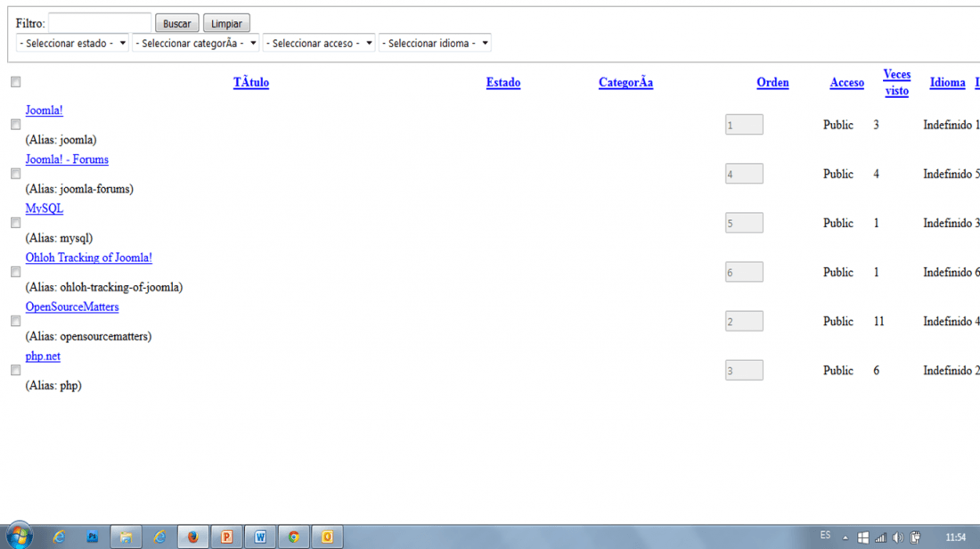Screen dimensions: 980x549
Task: Switch to PowerPoint in the taskbar
Action: 226,537
